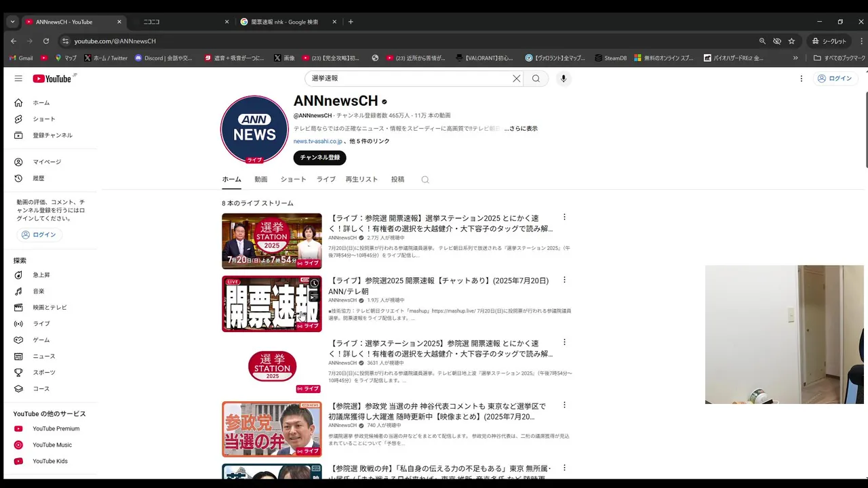This screenshot has width=868, height=488.
Task: Select the ライブ channel tab
Action: pos(326,180)
